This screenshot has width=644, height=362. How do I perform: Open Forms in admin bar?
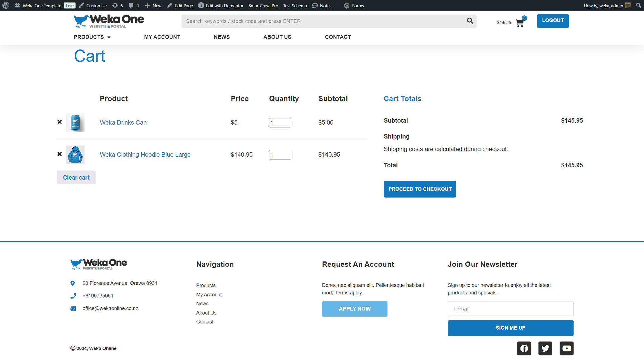click(x=354, y=6)
